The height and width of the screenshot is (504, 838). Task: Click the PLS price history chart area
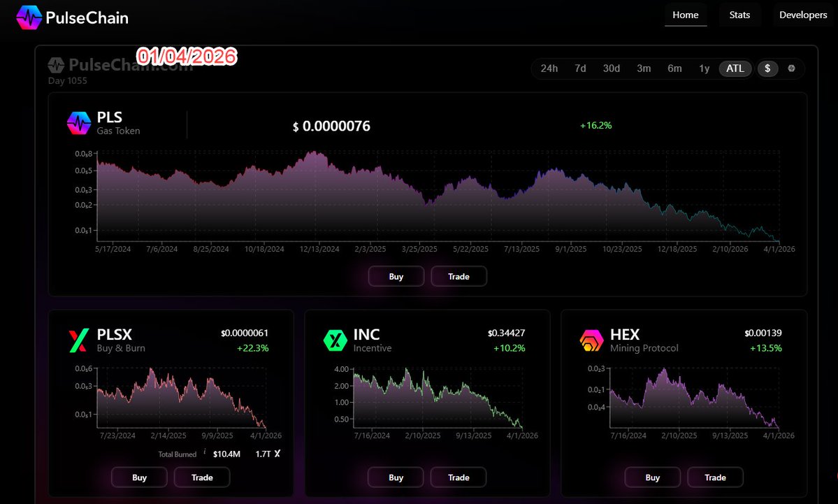[438, 196]
